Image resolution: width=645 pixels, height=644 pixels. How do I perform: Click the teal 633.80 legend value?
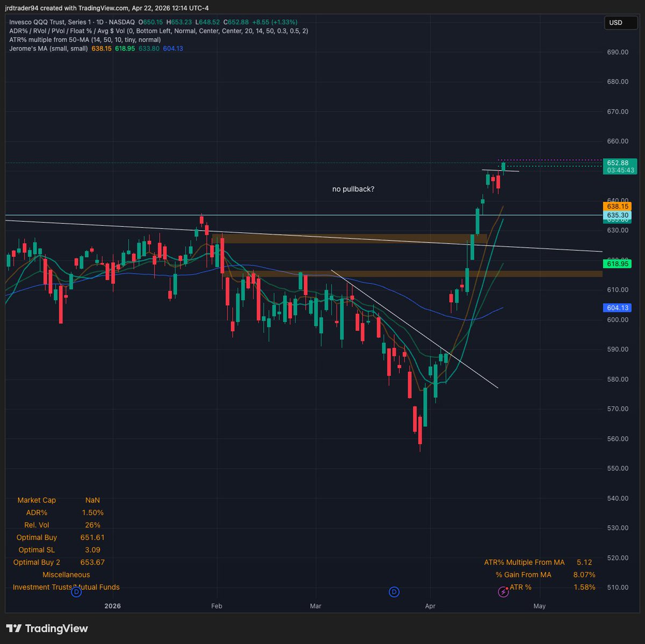(149, 48)
